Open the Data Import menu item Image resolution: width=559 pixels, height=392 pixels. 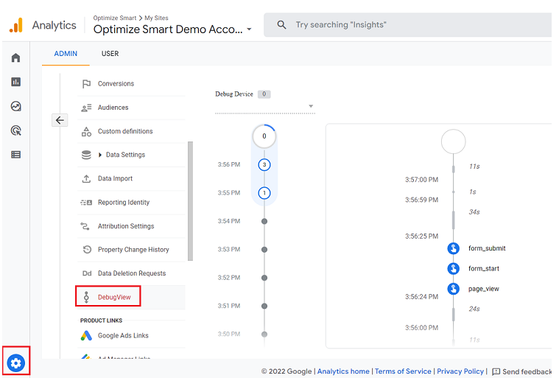click(131, 179)
